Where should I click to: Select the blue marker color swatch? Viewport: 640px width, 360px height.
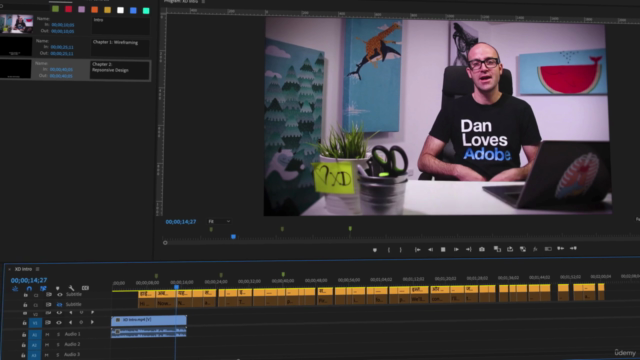[x=133, y=11]
